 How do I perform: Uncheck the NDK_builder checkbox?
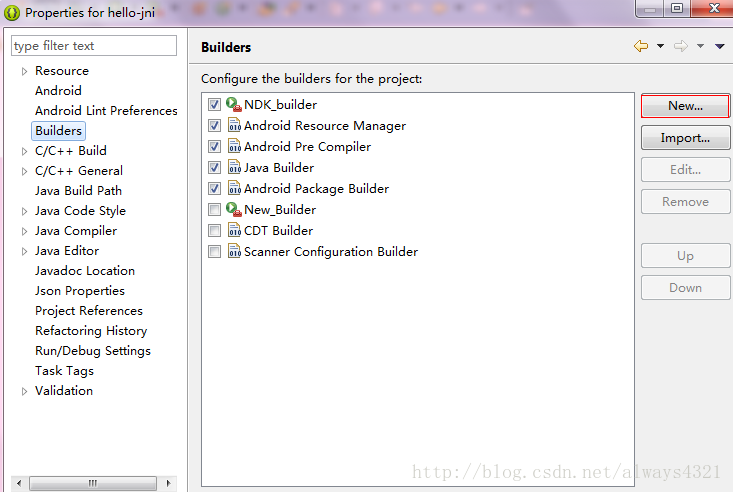point(214,105)
